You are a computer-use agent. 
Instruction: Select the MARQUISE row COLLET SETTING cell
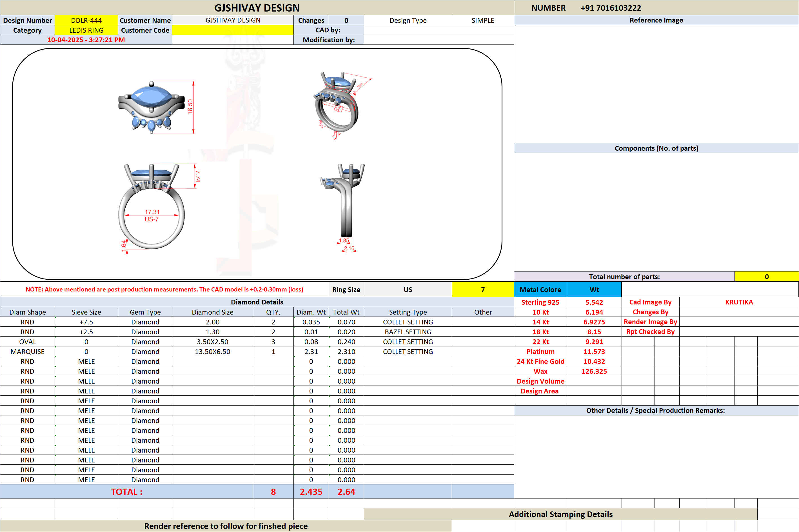point(408,351)
